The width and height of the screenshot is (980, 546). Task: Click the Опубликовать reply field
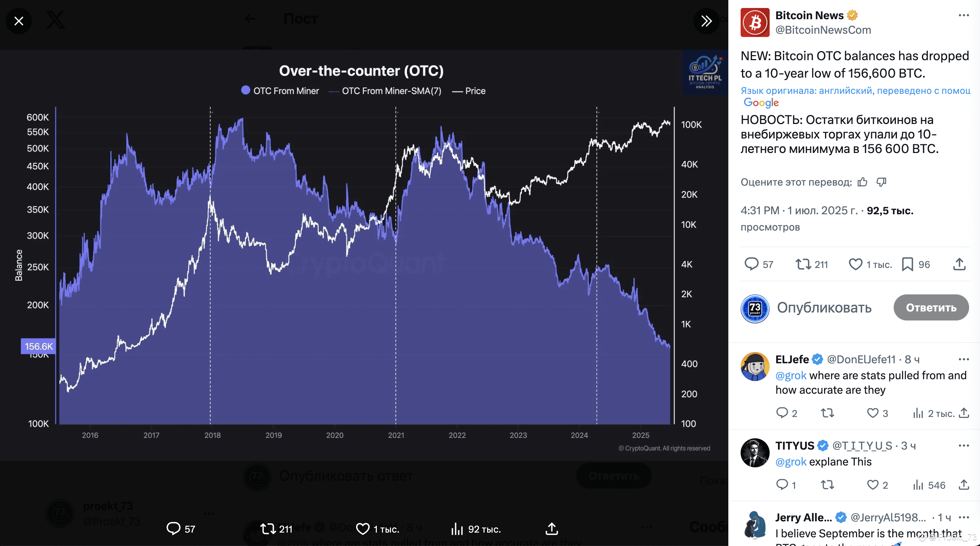[x=824, y=308]
